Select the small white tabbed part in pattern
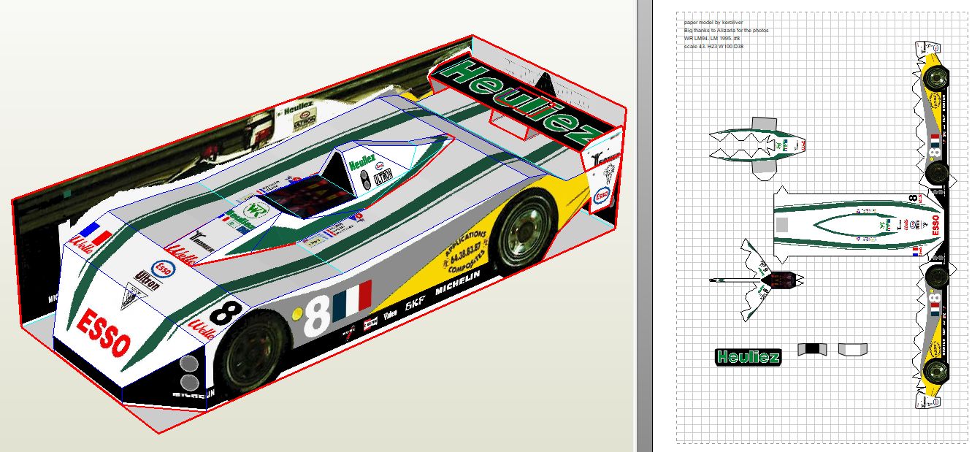This screenshot has width=980, height=452. [x=853, y=350]
